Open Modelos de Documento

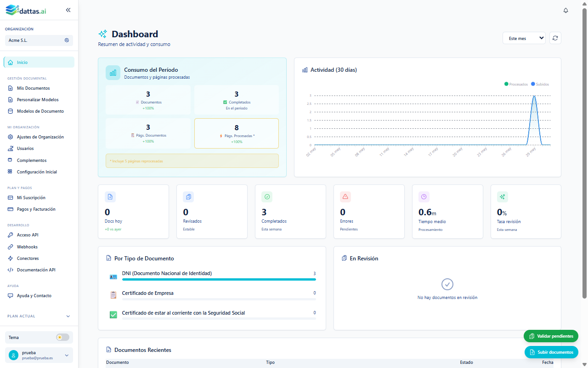[39, 111]
